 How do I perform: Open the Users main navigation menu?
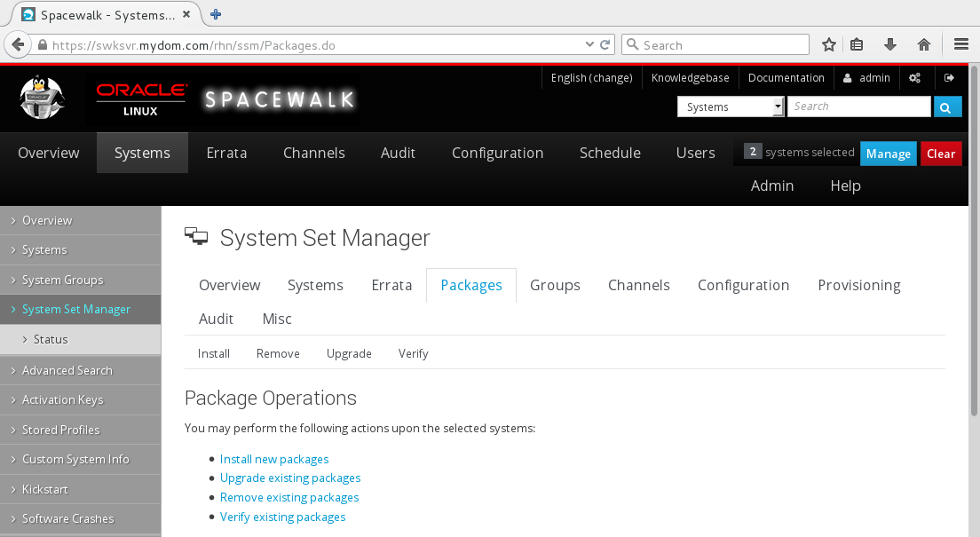[x=696, y=154]
